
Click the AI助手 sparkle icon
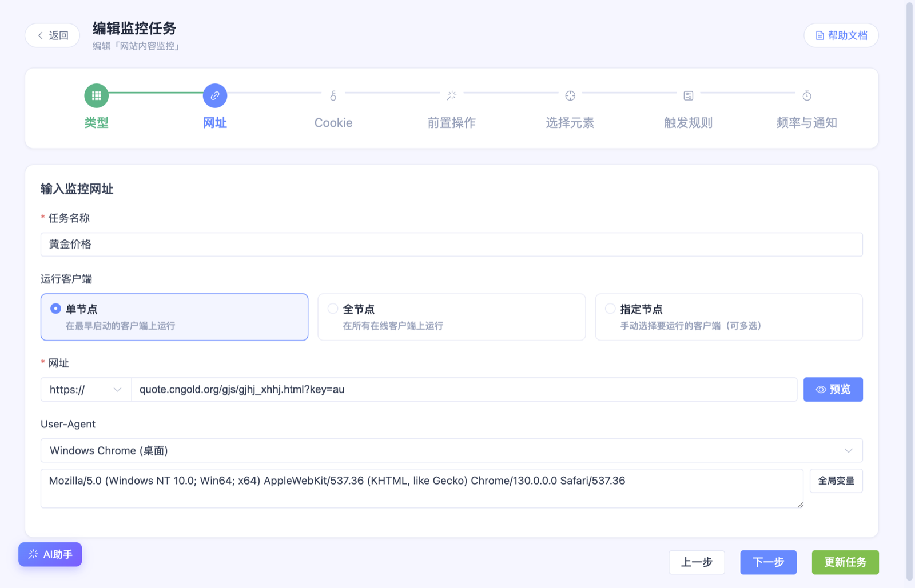(33, 554)
